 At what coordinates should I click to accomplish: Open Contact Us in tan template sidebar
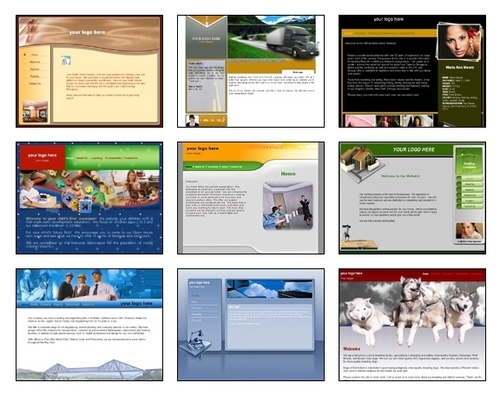point(35,84)
